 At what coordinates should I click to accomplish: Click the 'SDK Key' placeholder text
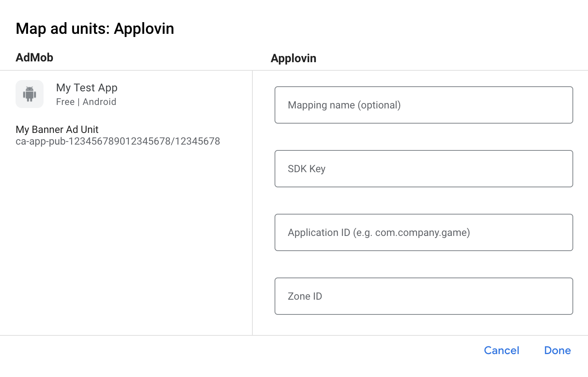306,169
